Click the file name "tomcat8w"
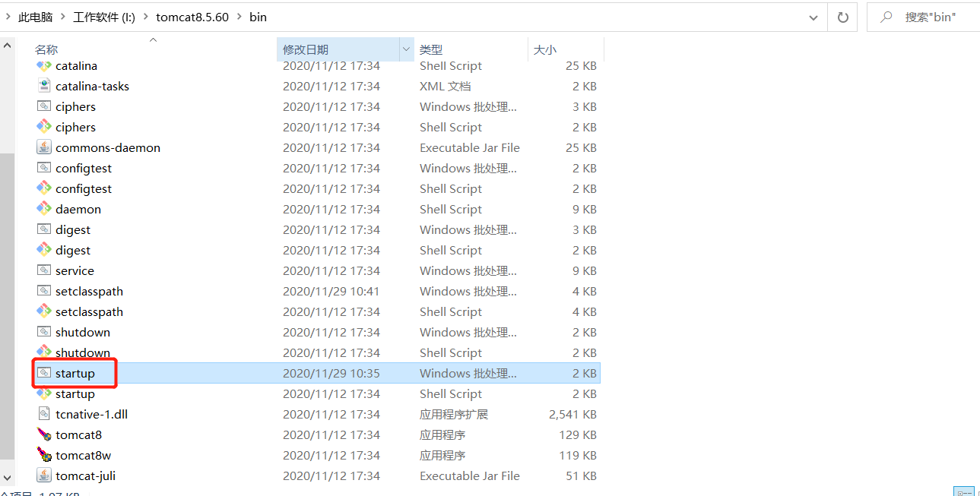980x496 pixels. [x=83, y=455]
